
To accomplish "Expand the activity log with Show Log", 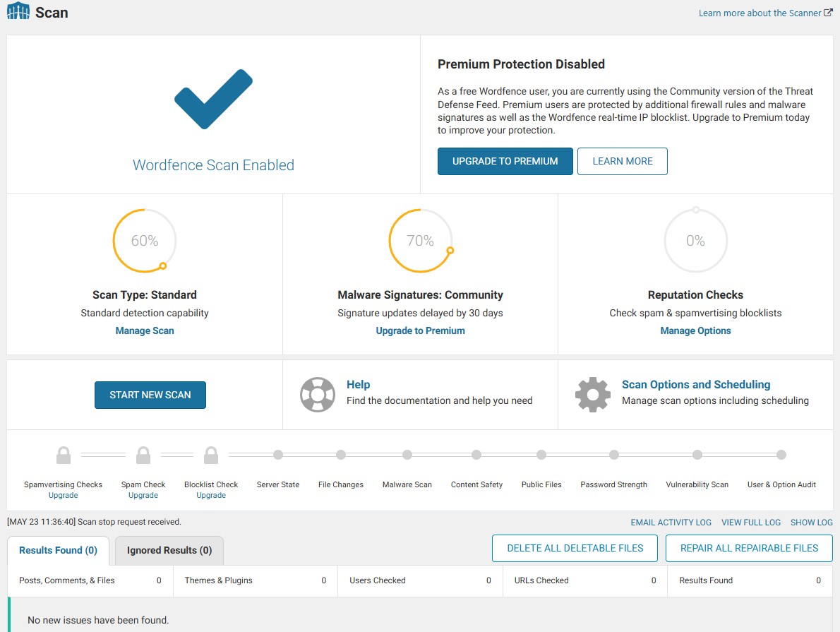I will click(811, 523).
